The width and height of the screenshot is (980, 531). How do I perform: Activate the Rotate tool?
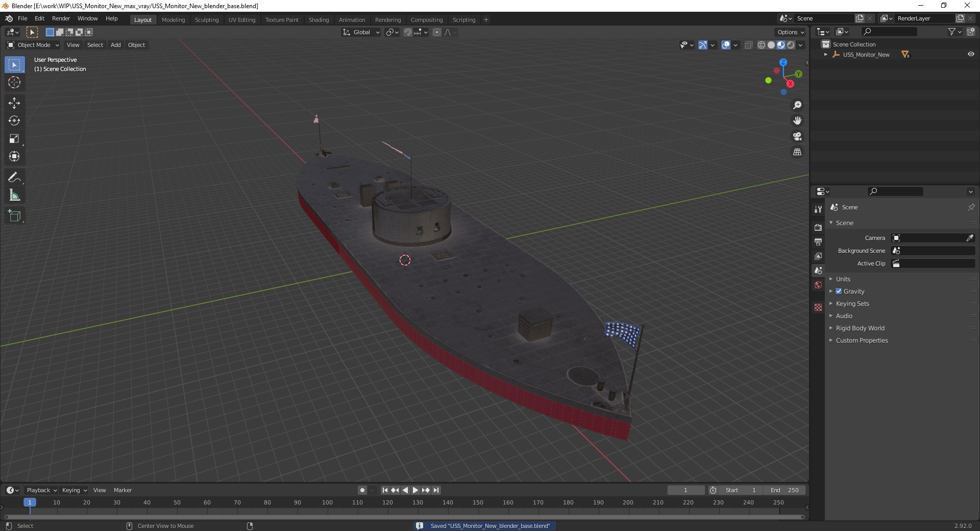(14, 121)
